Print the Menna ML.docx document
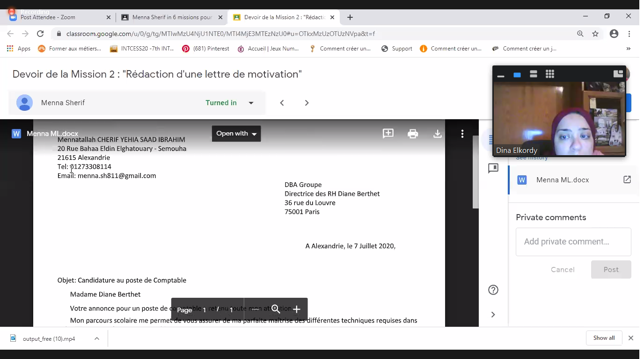The height and width of the screenshot is (359, 644). [x=413, y=134]
